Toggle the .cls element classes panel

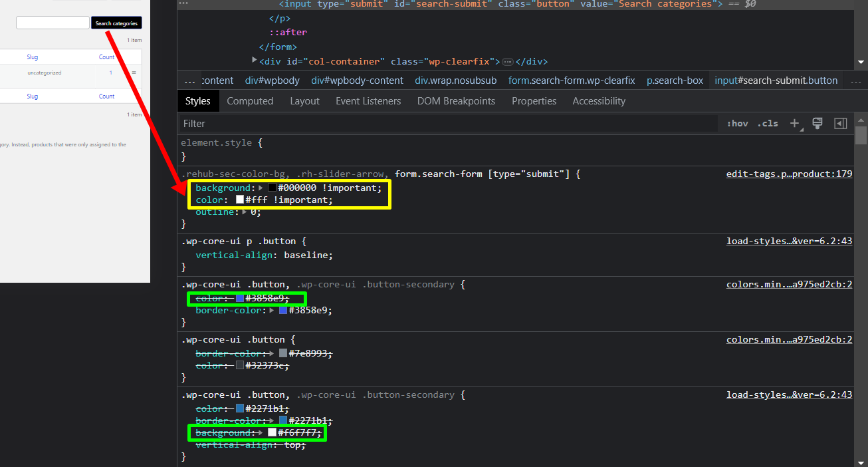(768, 123)
